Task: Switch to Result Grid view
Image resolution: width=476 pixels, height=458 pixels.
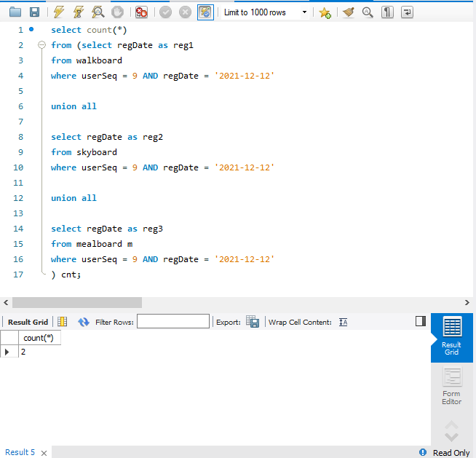Action: [x=452, y=337]
